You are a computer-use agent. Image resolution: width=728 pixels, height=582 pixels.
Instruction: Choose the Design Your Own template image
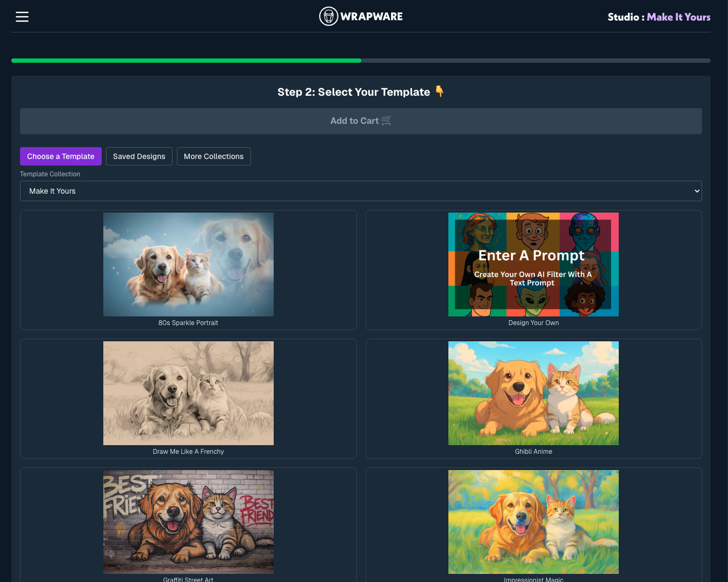coord(533,264)
